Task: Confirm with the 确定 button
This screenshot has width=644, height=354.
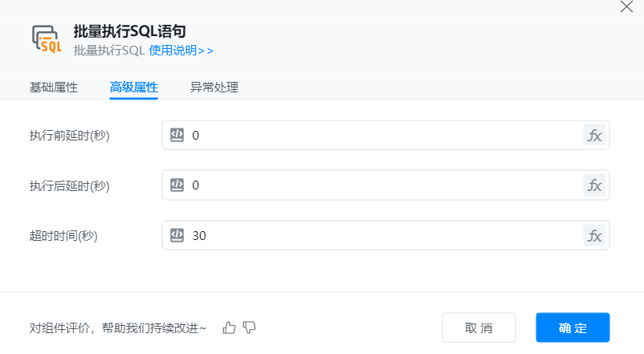Action: click(573, 328)
